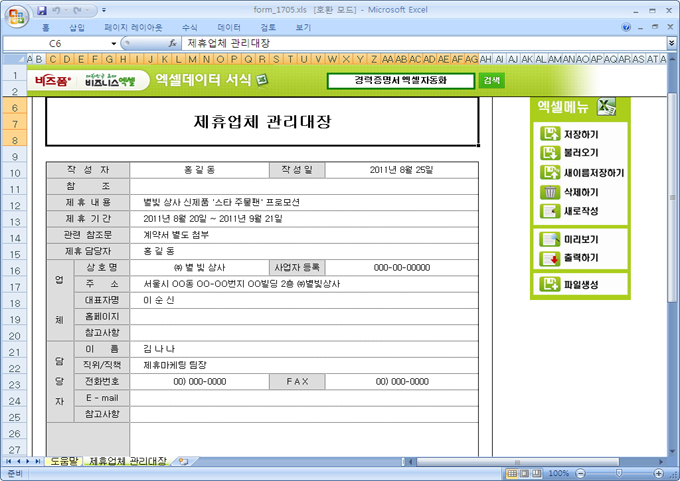Click the Office button in top-left corner
680x481 pixels.
tap(15, 14)
